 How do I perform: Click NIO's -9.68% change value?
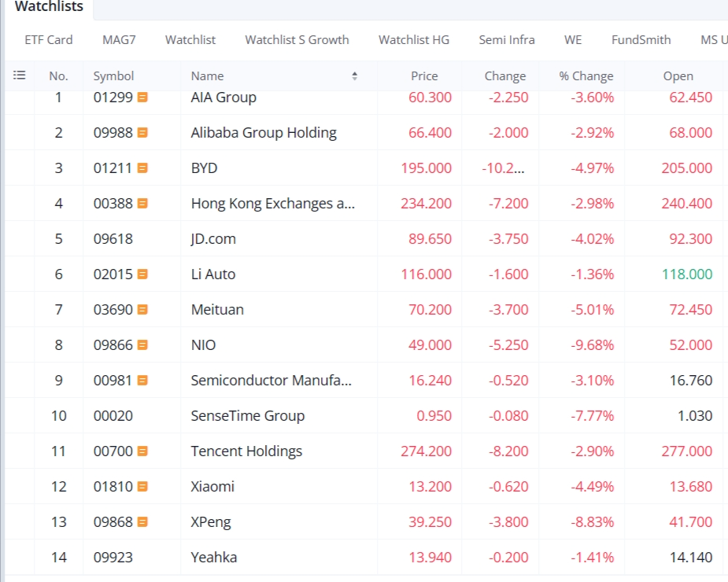(593, 344)
